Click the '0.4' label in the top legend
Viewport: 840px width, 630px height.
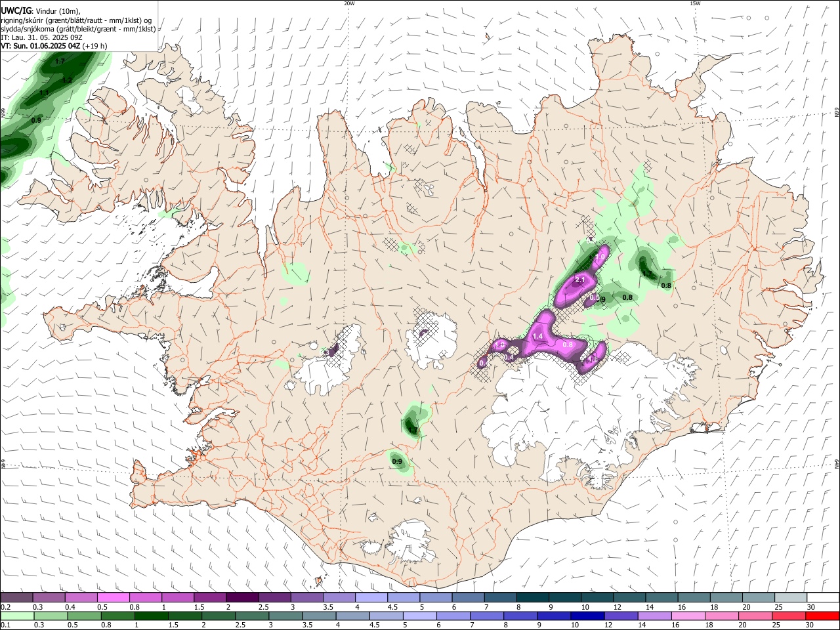(x=69, y=607)
